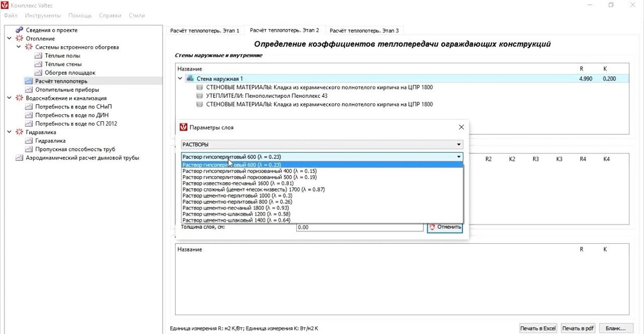Click the Системы встроенного обогрева icon
The image size is (644, 334).
pyautogui.click(x=29, y=47)
